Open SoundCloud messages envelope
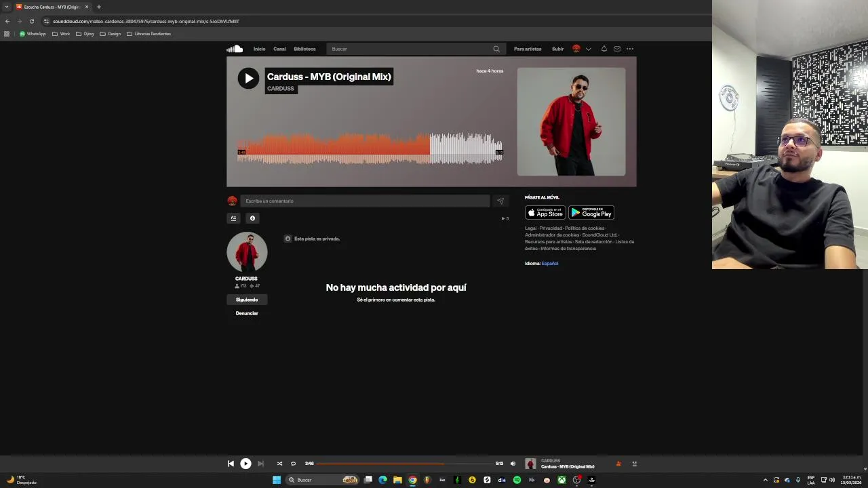This screenshot has width=868, height=488. point(617,49)
